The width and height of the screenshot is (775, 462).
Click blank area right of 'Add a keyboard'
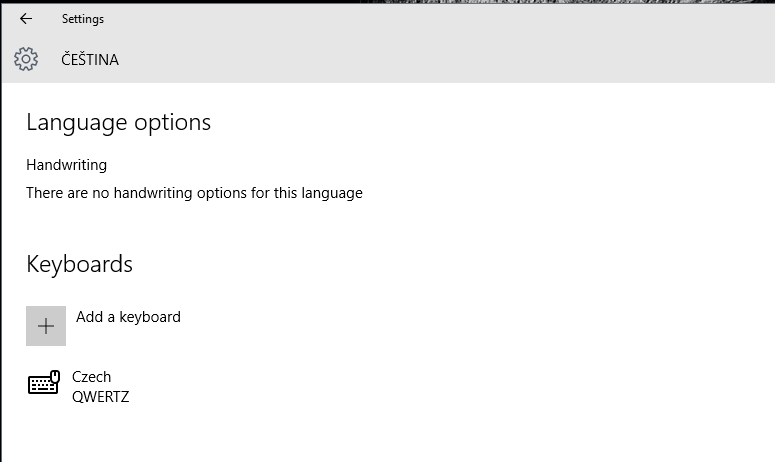pos(450,320)
